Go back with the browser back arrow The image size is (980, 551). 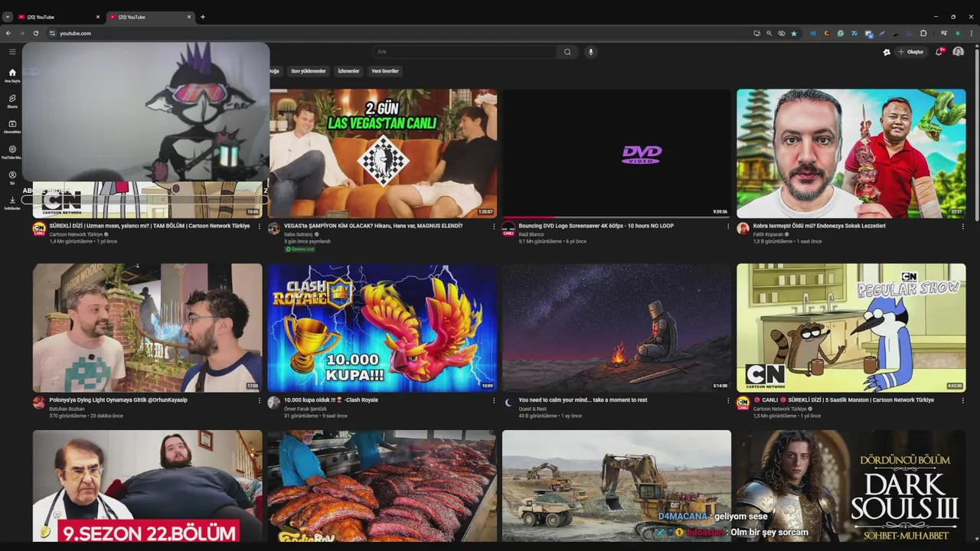8,33
